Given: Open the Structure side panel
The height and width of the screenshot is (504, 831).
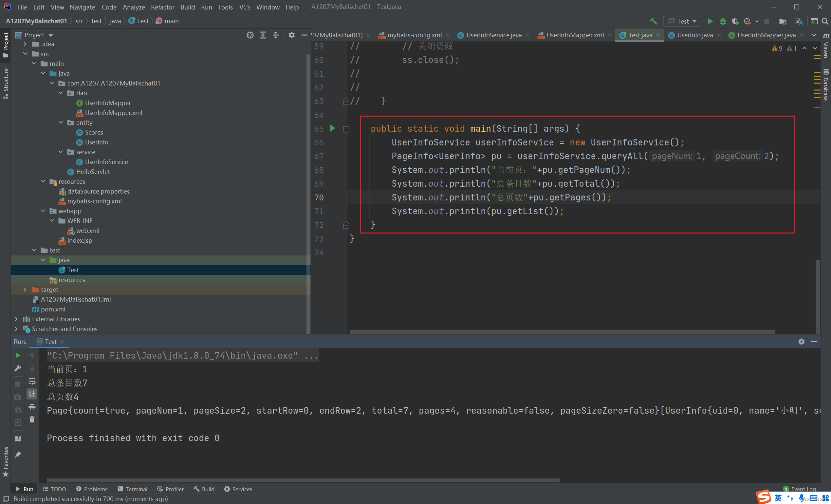Looking at the screenshot, I should pyautogui.click(x=5, y=83).
